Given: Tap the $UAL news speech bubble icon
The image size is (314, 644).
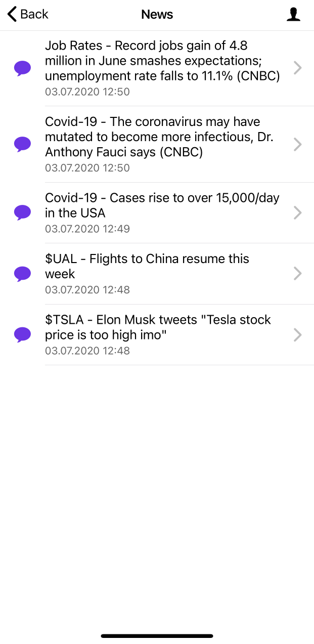Looking at the screenshot, I should [x=22, y=274].
